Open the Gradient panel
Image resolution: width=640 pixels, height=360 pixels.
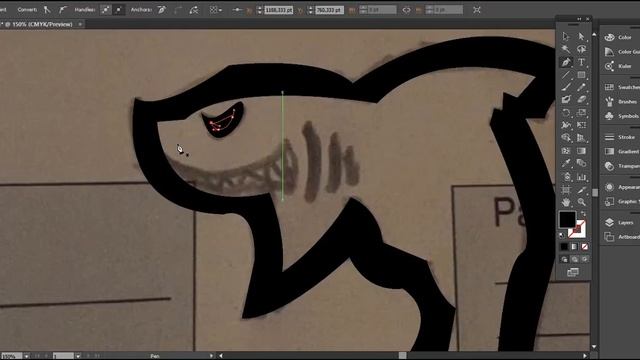click(622, 151)
